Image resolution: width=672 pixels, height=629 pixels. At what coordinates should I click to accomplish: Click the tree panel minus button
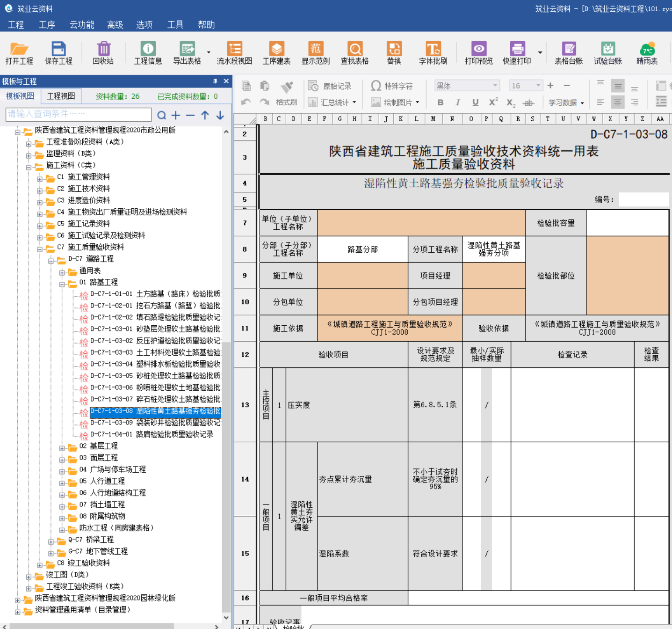coord(190,115)
